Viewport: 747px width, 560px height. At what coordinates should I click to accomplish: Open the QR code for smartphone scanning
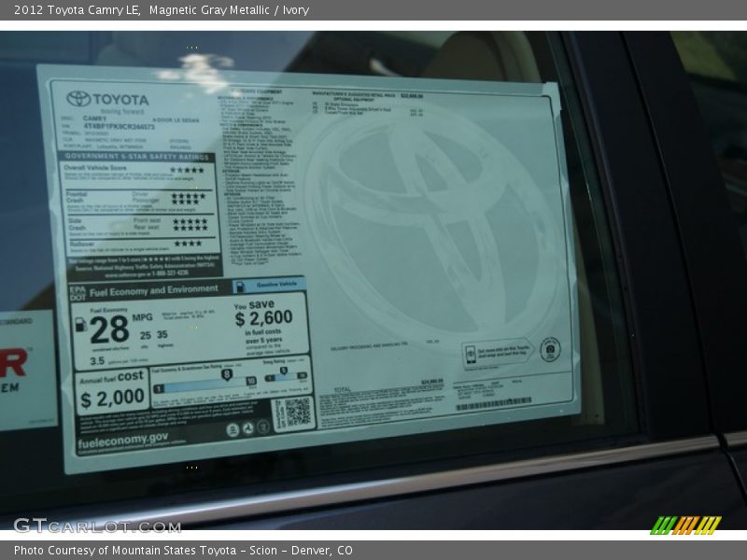[x=297, y=412]
